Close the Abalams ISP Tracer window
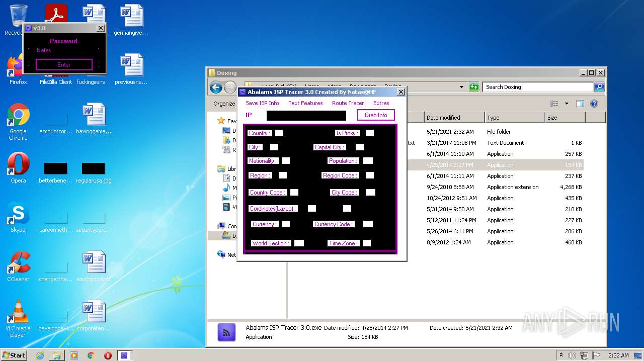Image resolution: width=644 pixels, height=362 pixels. click(x=401, y=92)
